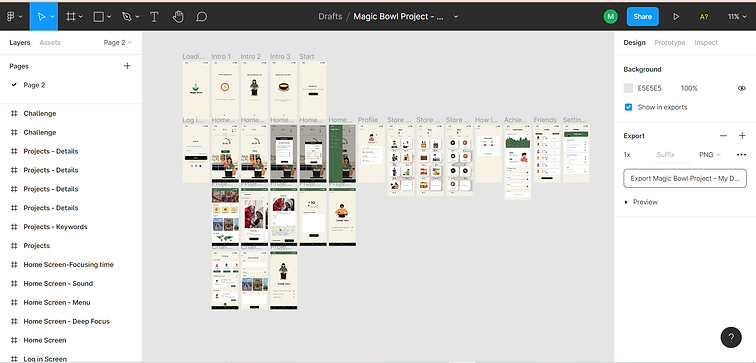Click Export Magic Bowl Project button
Image resolution: width=756 pixels, height=363 pixels.
(x=685, y=178)
